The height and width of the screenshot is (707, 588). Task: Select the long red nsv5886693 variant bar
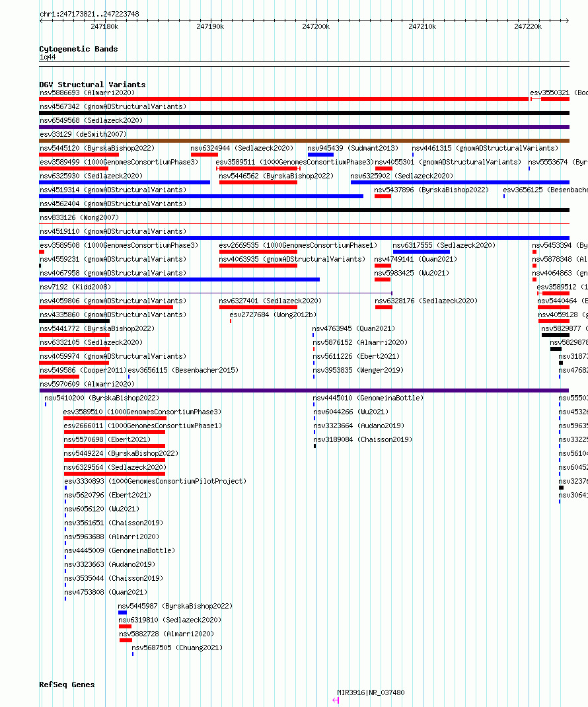[x=283, y=99]
